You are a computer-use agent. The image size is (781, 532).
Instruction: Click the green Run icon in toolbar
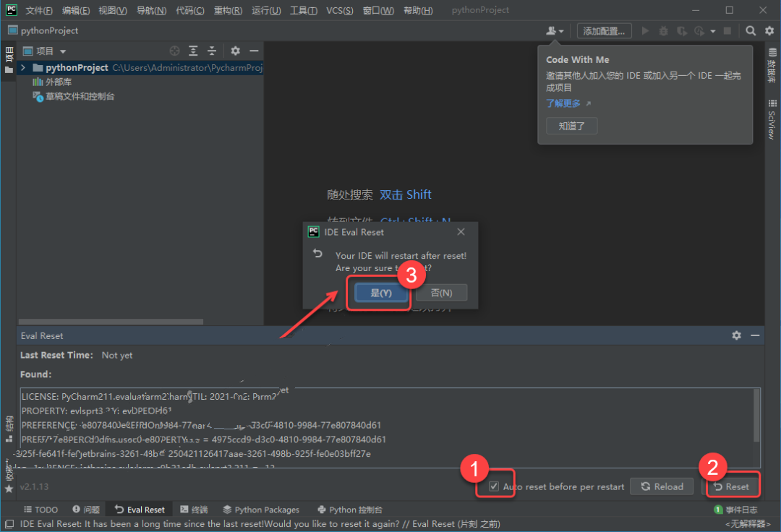(645, 31)
